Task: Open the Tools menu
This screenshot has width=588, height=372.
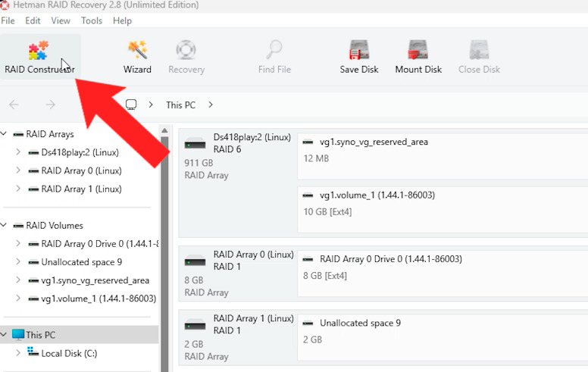Action: pos(92,20)
